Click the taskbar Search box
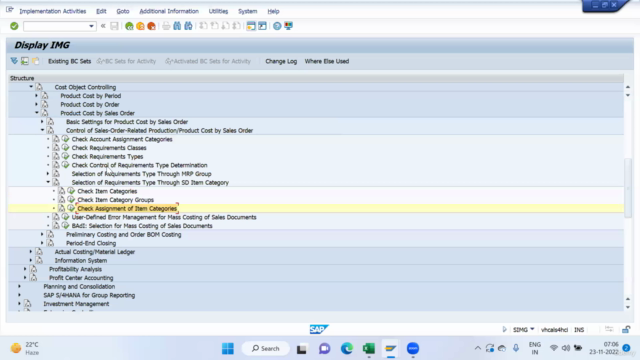The image size is (640, 360). pos(266,349)
